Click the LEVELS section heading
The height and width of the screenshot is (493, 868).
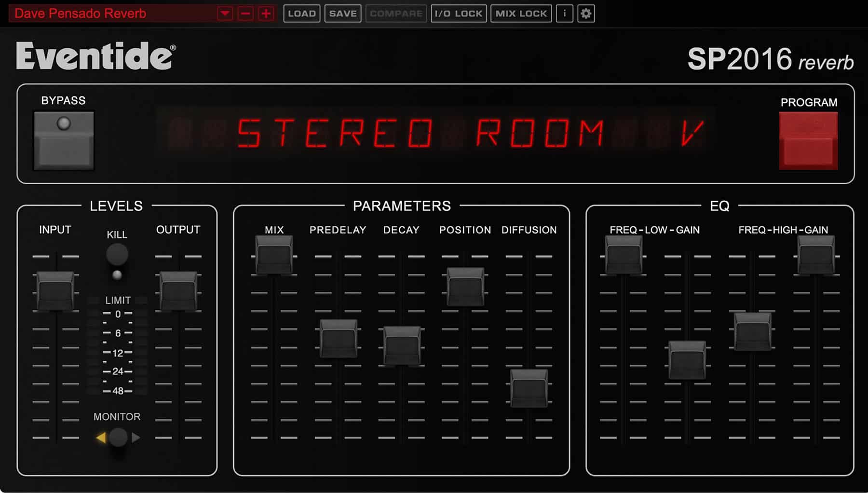pyautogui.click(x=116, y=206)
